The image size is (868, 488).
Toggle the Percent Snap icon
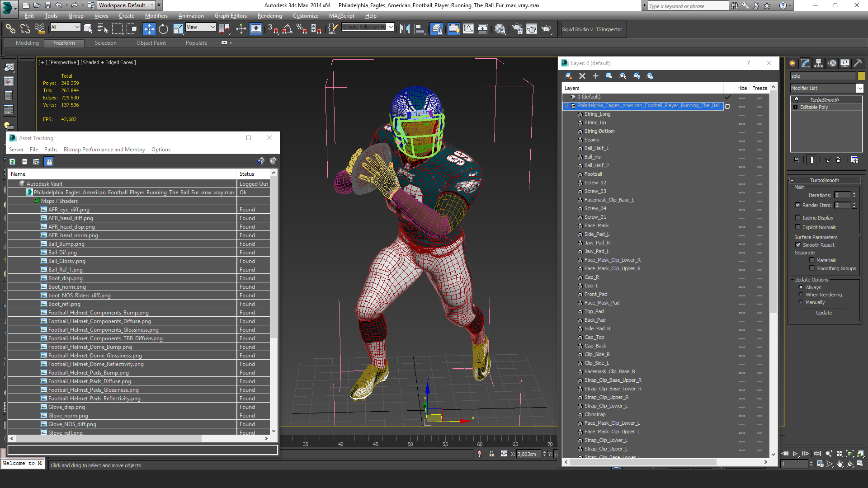point(302,29)
